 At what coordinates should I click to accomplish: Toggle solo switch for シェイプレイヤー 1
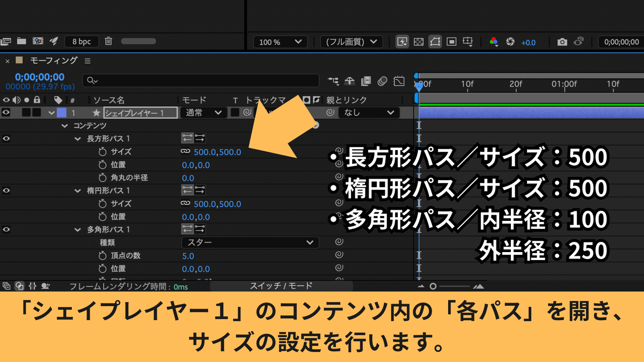click(26, 113)
